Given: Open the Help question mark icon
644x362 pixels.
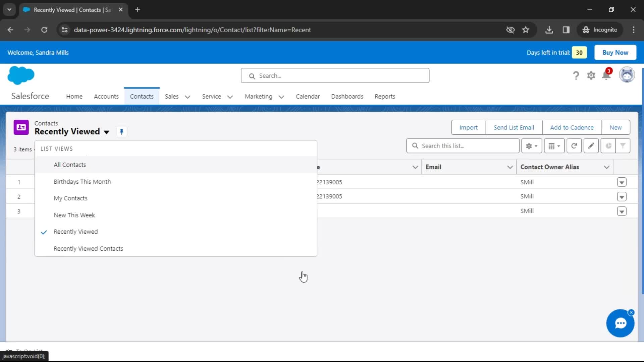Looking at the screenshot, I should click(x=576, y=75).
